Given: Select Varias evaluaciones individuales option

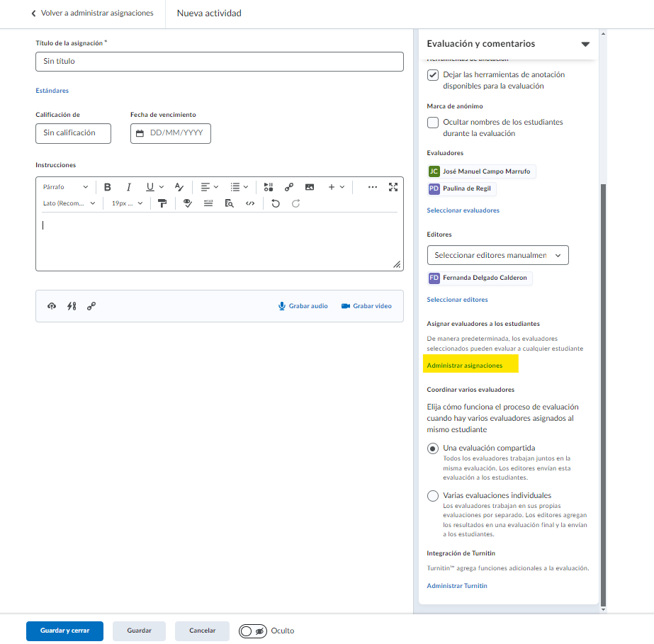Looking at the screenshot, I should (433, 496).
